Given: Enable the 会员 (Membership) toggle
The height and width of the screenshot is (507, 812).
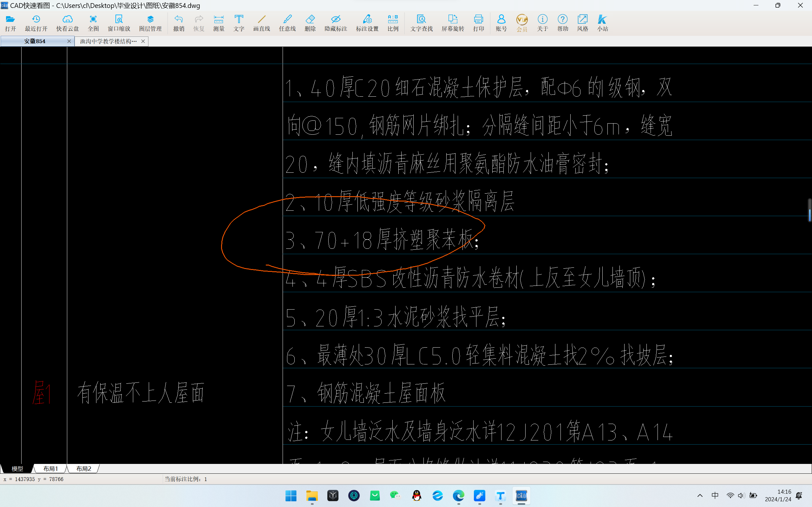Looking at the screenshot, I should (x=521, y=22).
